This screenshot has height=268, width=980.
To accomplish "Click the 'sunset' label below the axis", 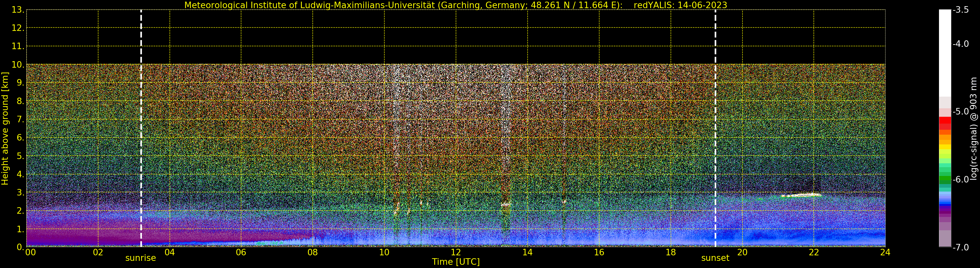I will (x=715, y=258).
